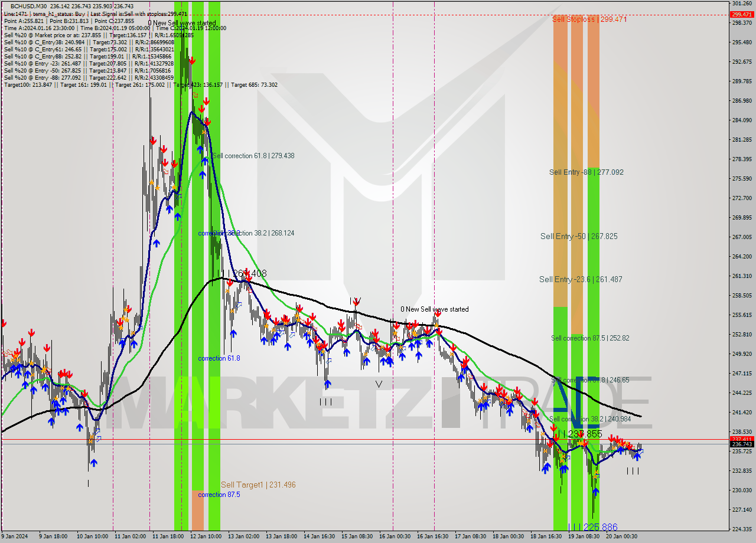Click the 272.700 price axis value
This screenshot has height=543, width=756.
click(x=742, y=198)
